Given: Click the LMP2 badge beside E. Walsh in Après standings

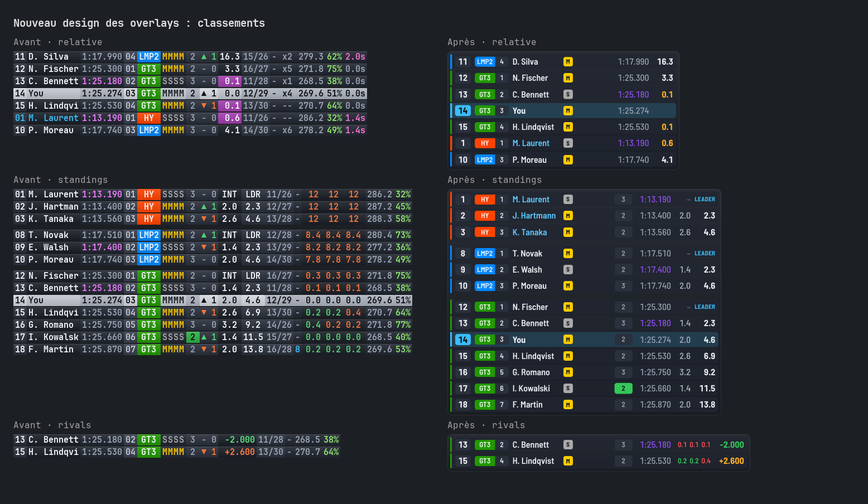Looking at the screenshot, I should pos(485,270).
